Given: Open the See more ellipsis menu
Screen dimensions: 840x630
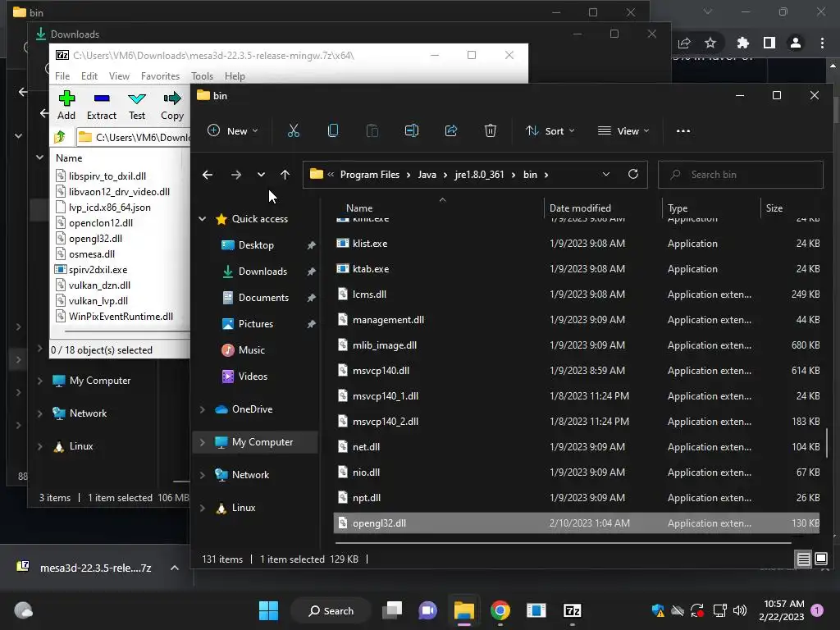Looking at the screenshot, I should pyautogui.click(x=683, y=130).
